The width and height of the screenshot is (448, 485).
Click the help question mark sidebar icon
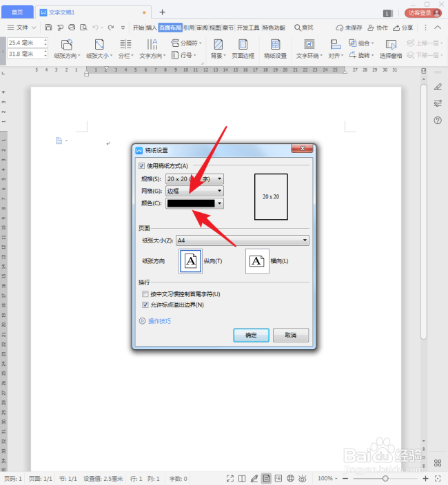(x=438, y=120)
